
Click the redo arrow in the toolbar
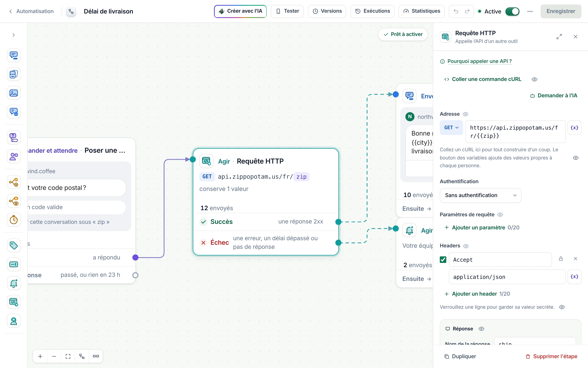(467, 11)
